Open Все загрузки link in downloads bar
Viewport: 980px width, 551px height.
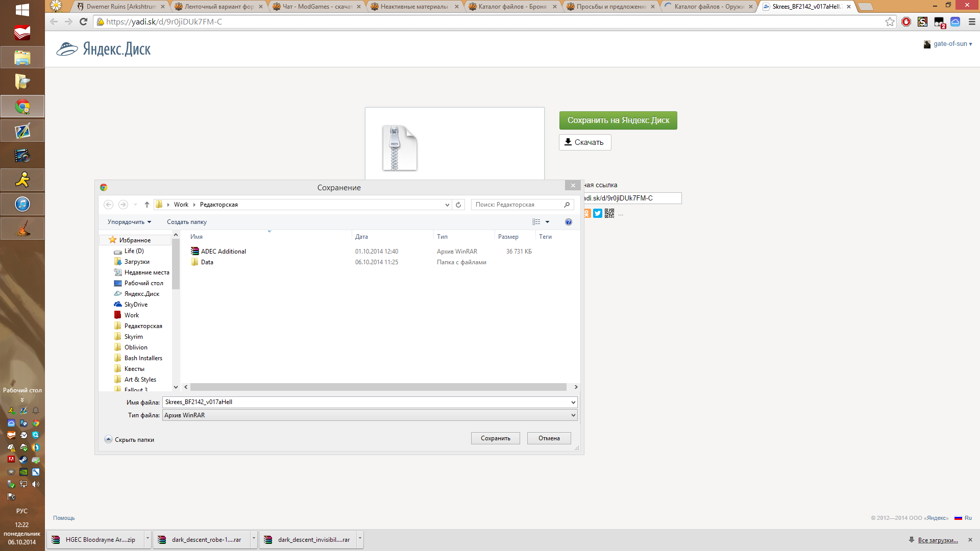coord(938,540)
